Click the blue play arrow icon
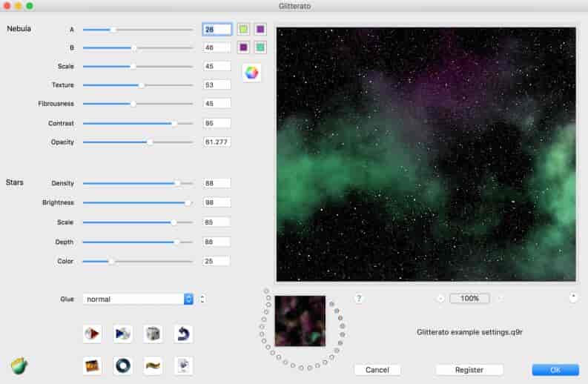The height and width of the screenshot is (384, 588). [x=123, y=334]
